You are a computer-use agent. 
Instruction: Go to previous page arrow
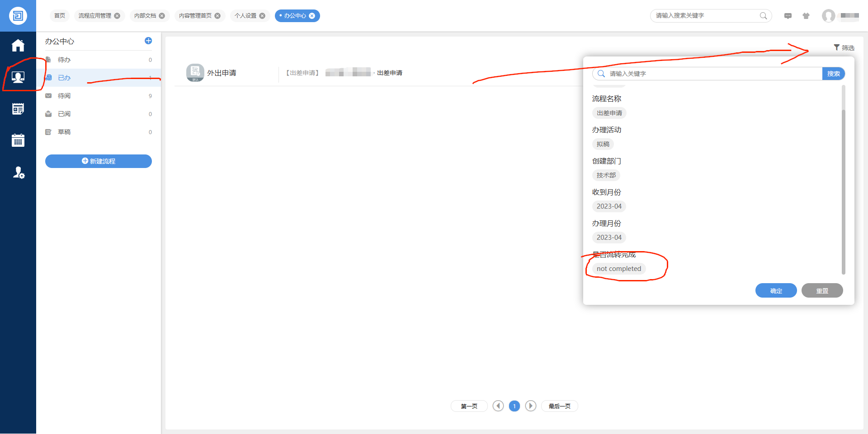pos(498,406)
